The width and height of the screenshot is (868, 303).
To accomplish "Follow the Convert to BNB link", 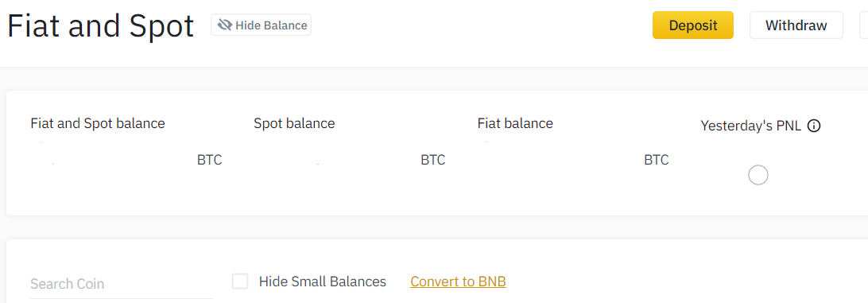I will [x=459, y=282].
